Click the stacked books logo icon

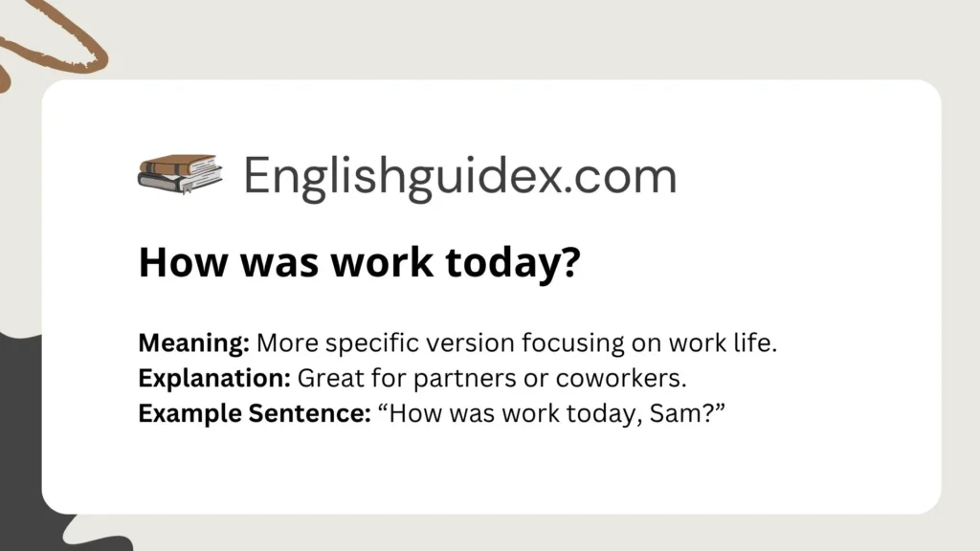point(180,175)
